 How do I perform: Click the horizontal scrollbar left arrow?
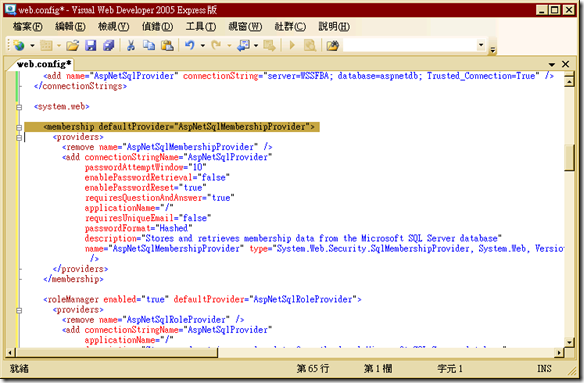tap(10, 352)
